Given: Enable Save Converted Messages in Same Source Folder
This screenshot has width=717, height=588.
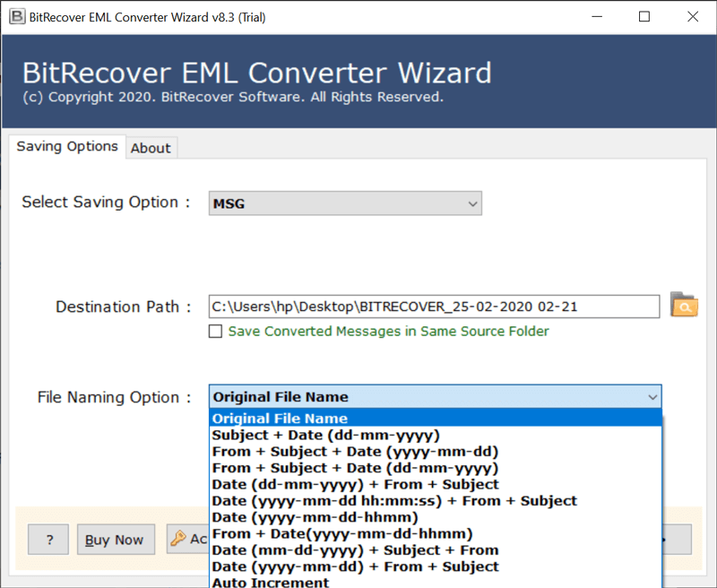Looking at the screenshot, I should pyautogui.click(x=215, y=331).
